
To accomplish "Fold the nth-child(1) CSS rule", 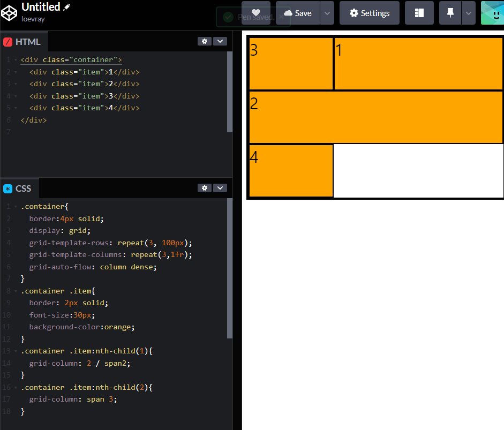I will click(x=16, y=351).
